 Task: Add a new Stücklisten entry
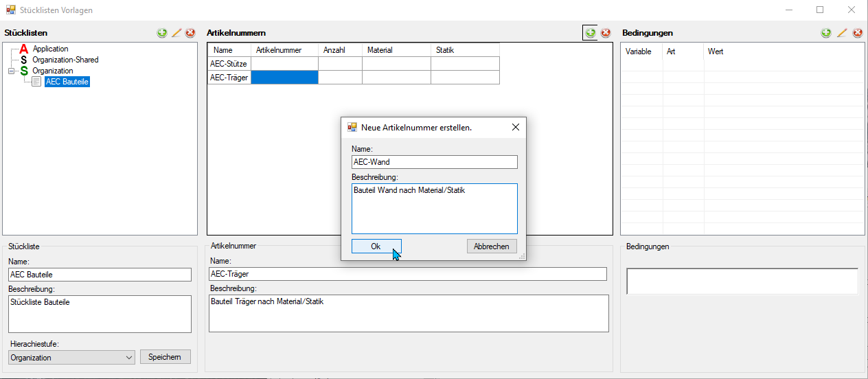tap(162, 32)
